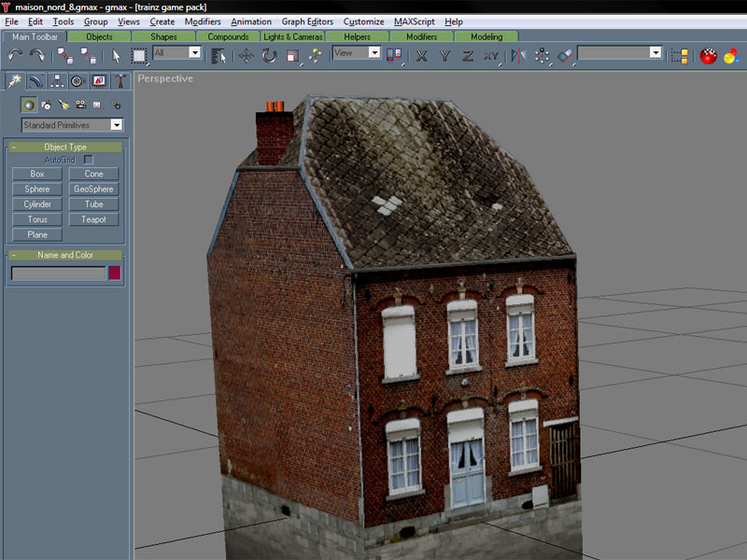Click the Undo arrow icon
Viewport: 747px width, 560px height.
click(14, 56)
